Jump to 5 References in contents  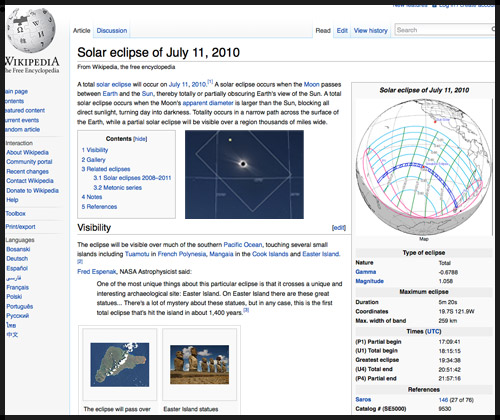pos(99,207)
